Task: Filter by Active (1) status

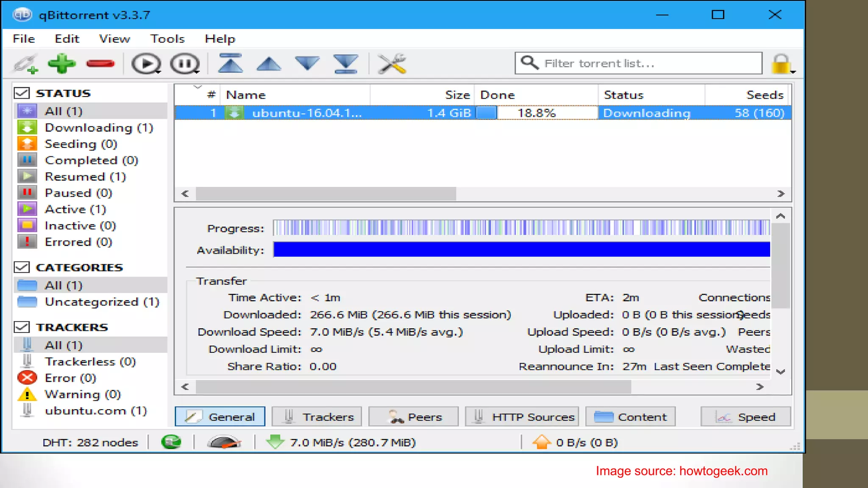Action: (91, 209)
